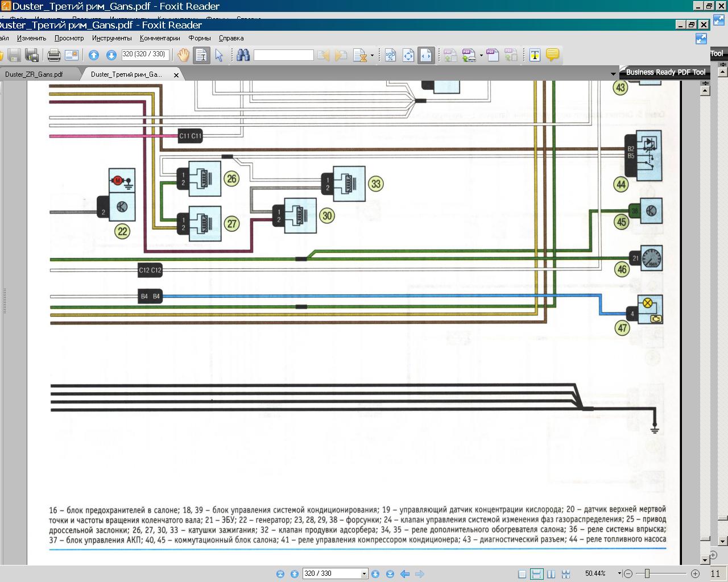Viewport: 728px width, 582px height.
Task: Toggle Fit Width view mode
Action: point(426,55)
